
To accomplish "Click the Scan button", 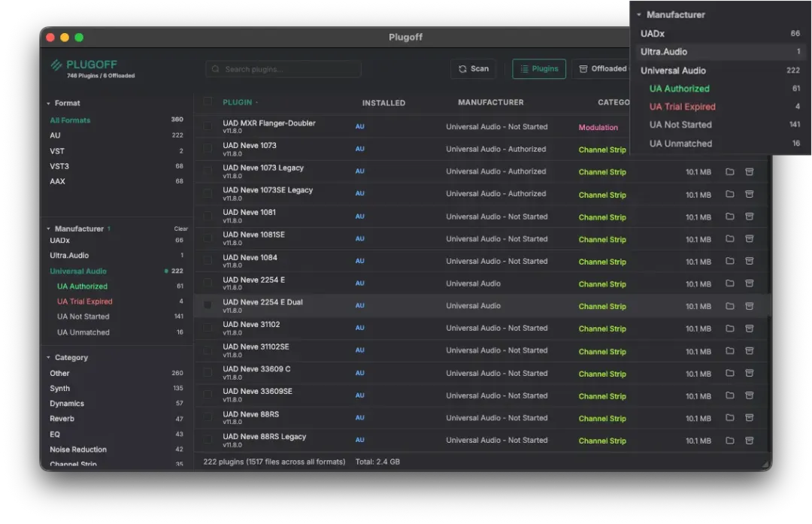I will tap(474, 69).
